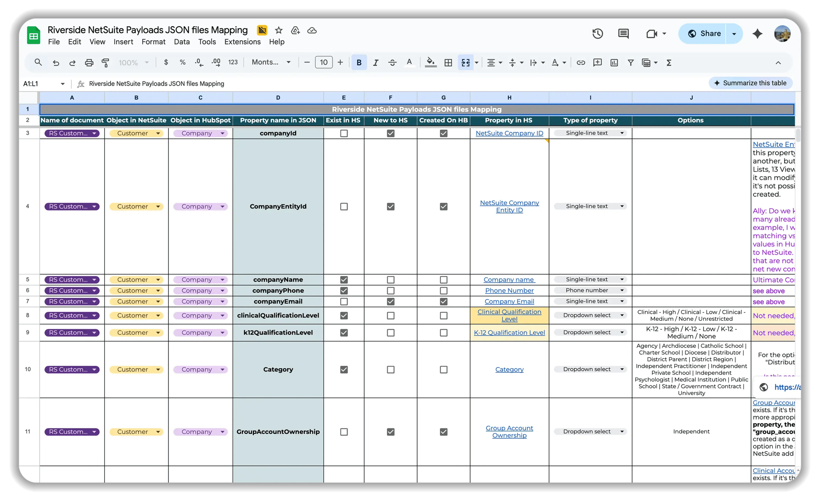Expand the font family dropdown
The width and height of the screenshot is (820, 504).
point(288,62)
